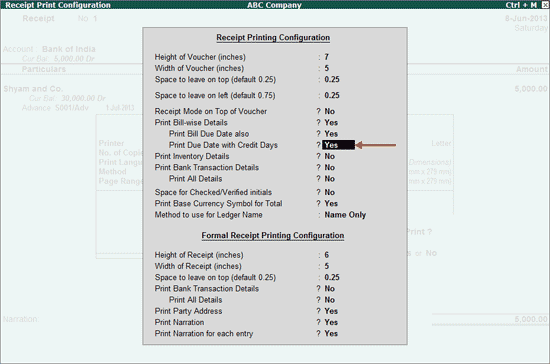Click ABC Company title in top bar
550x364 pixels.
click(x=274, y=5)
